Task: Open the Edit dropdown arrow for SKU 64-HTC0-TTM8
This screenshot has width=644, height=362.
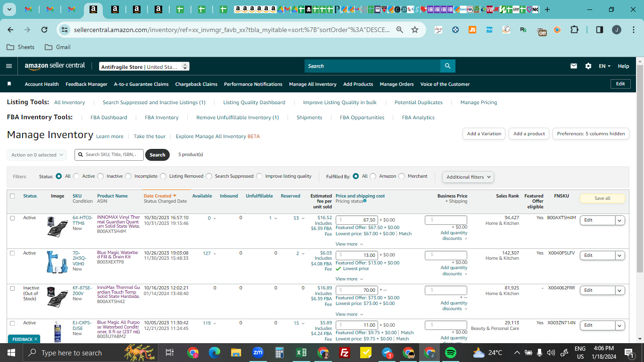Action: [620, 220]
